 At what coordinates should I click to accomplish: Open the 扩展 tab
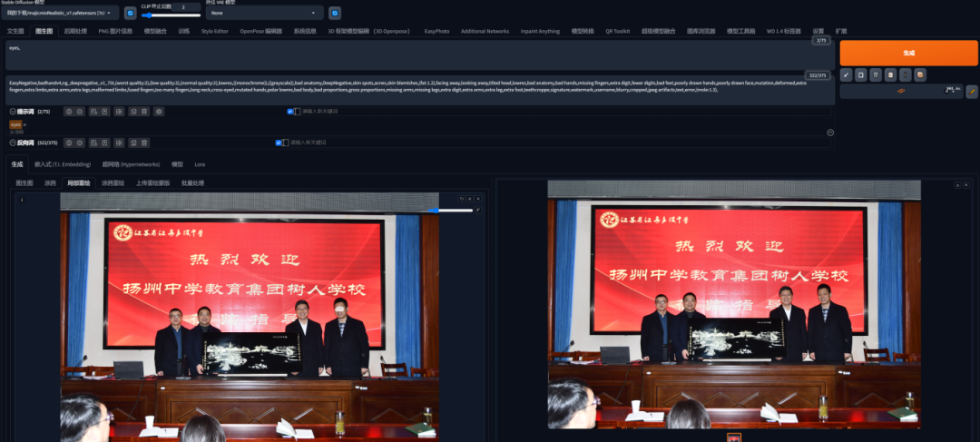coord(840,31)
